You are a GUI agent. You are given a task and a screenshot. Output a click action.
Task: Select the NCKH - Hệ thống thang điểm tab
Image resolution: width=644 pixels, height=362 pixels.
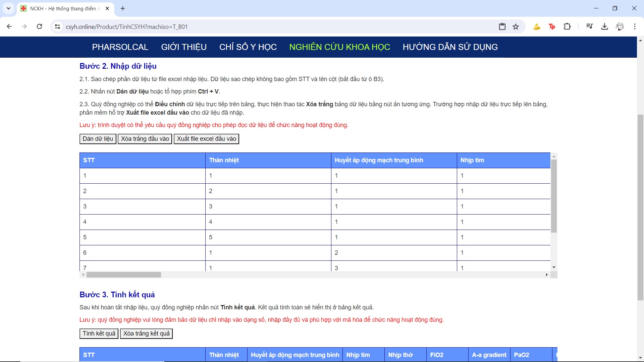(x=65, y=9)
